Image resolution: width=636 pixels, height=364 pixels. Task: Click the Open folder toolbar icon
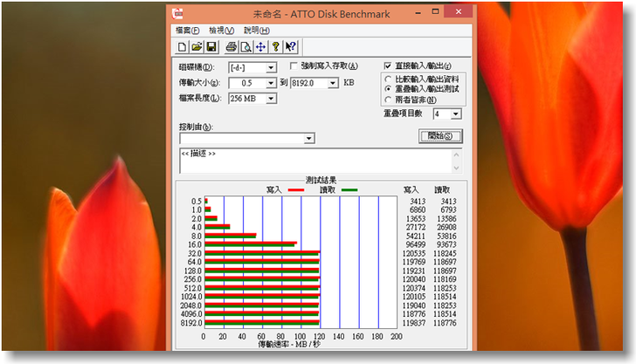197,47
